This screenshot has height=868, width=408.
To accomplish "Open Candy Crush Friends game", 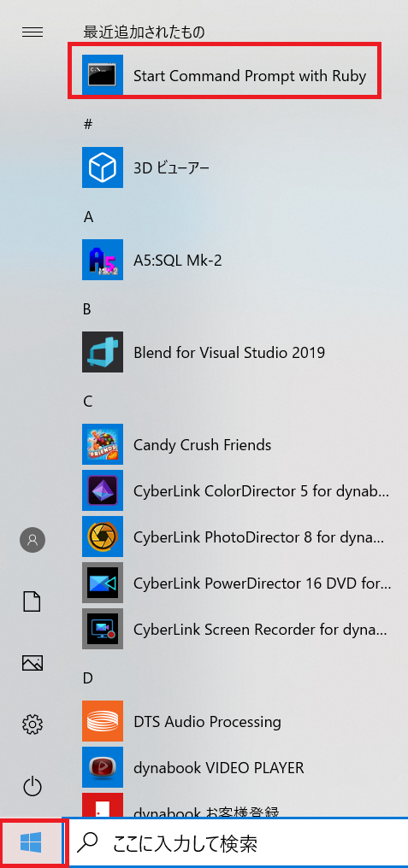I will 224,444.
